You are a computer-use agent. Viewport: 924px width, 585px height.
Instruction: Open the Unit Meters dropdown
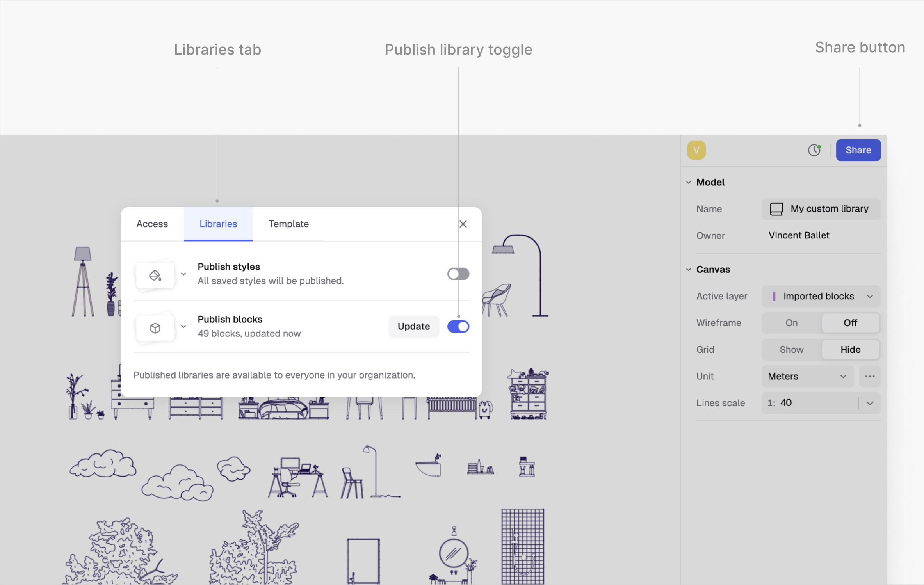[807, 376]
